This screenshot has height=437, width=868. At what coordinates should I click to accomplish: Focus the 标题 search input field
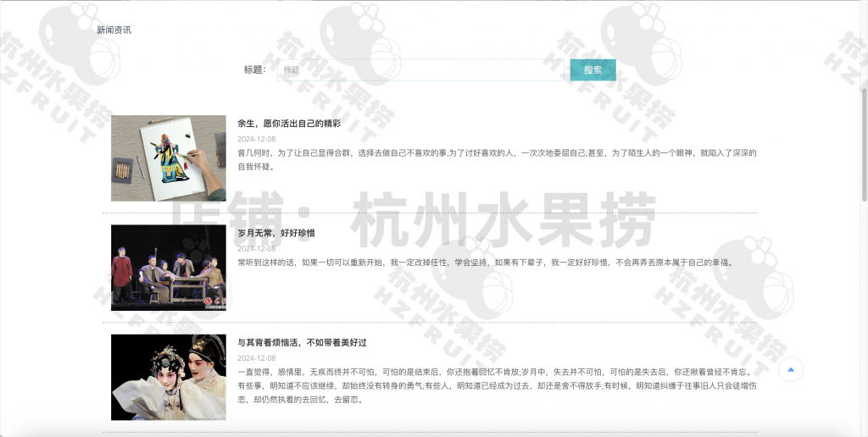click(x=420, y=70)
